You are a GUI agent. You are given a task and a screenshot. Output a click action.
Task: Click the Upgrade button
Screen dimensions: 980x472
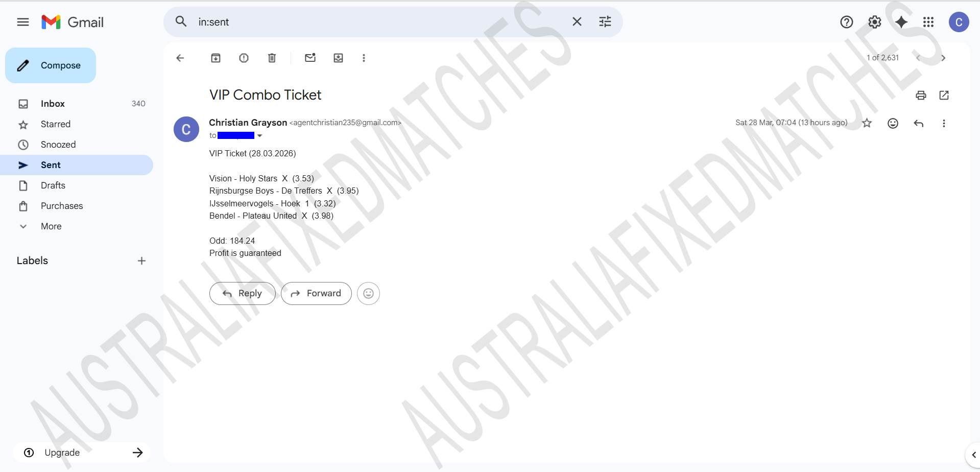[82, 453]
